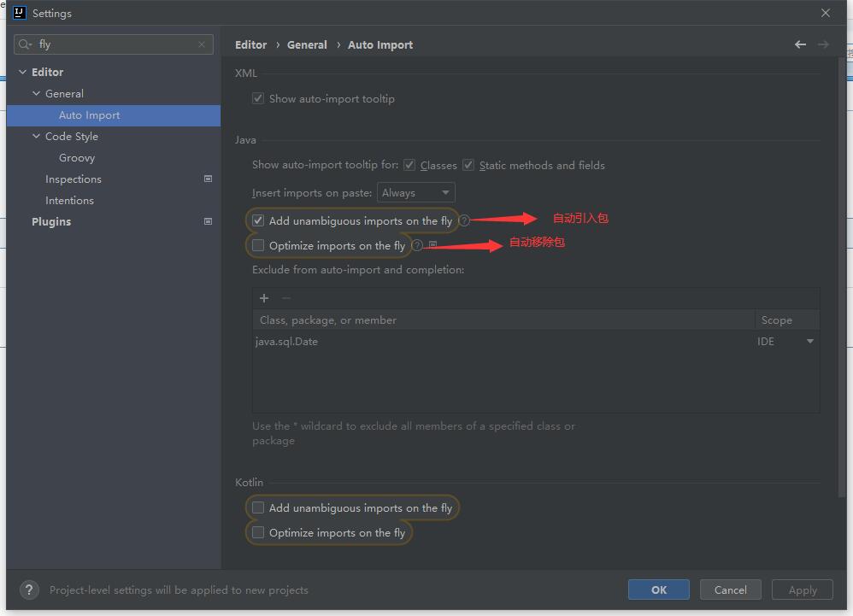Focus the settings search field

click(115, 44)
